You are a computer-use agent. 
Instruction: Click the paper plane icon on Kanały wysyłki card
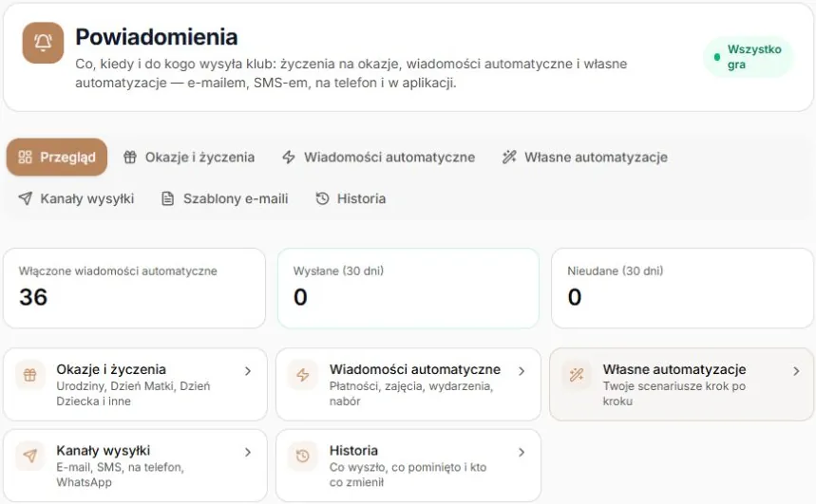(30, 457)
